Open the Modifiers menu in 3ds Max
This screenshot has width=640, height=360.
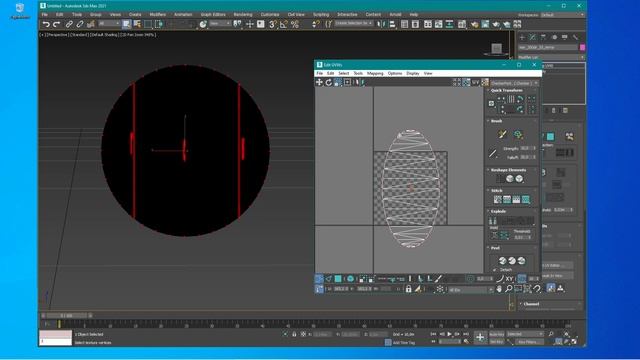(158, 15)
